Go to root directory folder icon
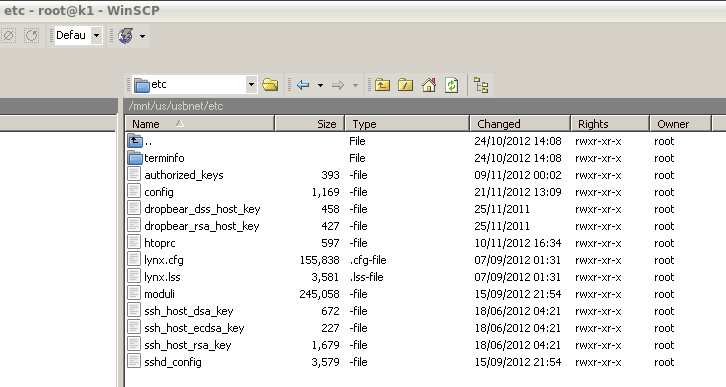The image size is (726, 387). coord(406,85)
